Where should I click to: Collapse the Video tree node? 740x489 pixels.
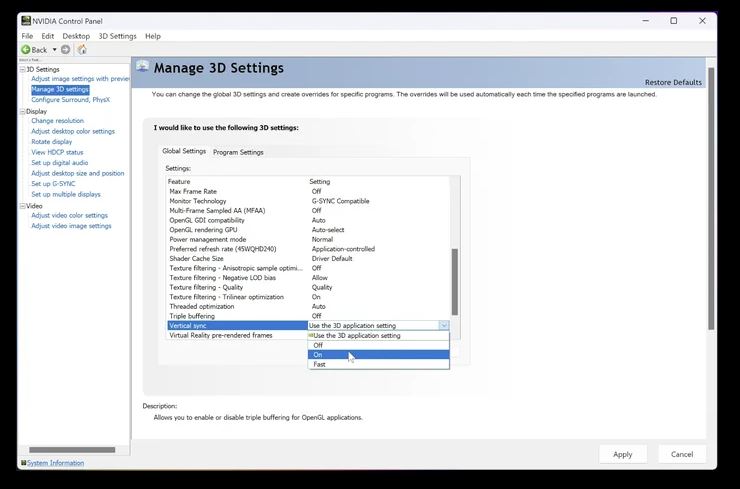pos(22,206)
